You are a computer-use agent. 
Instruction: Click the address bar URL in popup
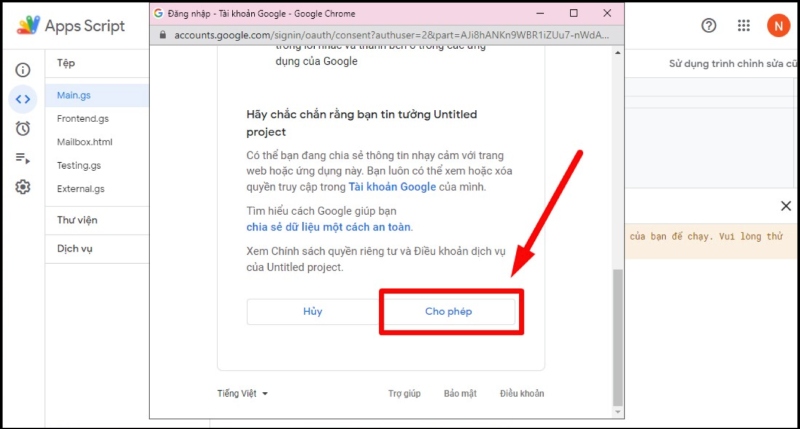point(390,34)
